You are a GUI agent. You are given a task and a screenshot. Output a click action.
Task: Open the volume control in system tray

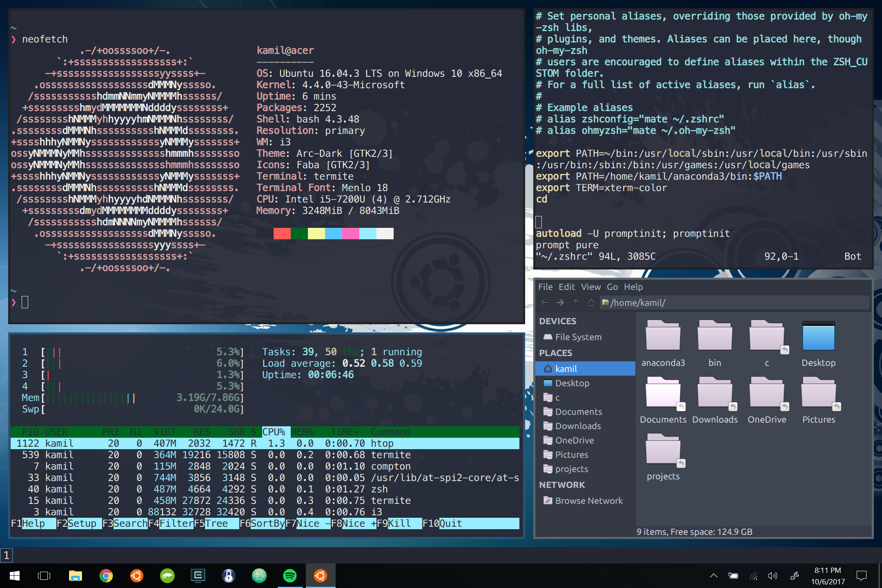click(772, 576)
